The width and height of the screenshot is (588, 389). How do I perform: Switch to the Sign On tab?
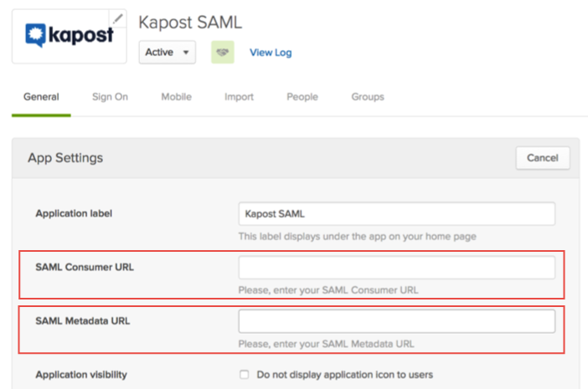110,97
